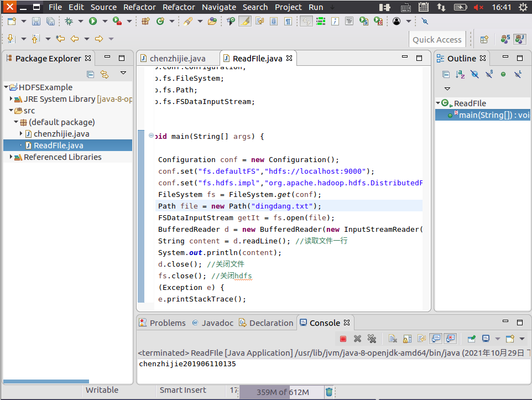Image resolution: width=532 pixels, height=400 pixels.
Task: Click the Clear Console icon
Action: point(393,339)
